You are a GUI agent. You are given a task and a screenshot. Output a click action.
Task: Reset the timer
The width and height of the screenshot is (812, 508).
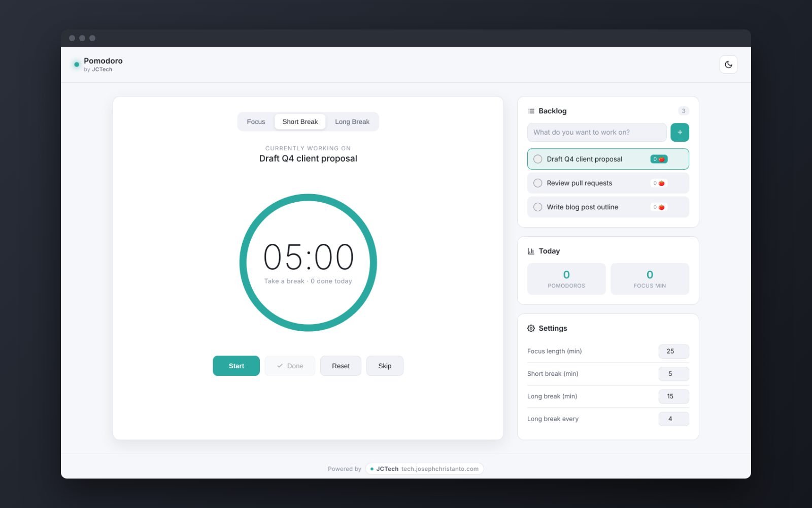(x=341, y=366)
